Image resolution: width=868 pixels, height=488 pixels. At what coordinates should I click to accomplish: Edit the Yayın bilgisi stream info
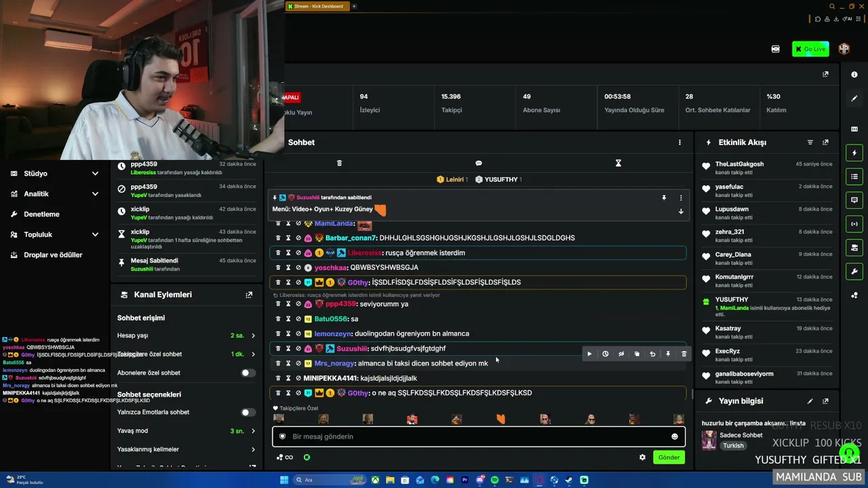[810, 401]
